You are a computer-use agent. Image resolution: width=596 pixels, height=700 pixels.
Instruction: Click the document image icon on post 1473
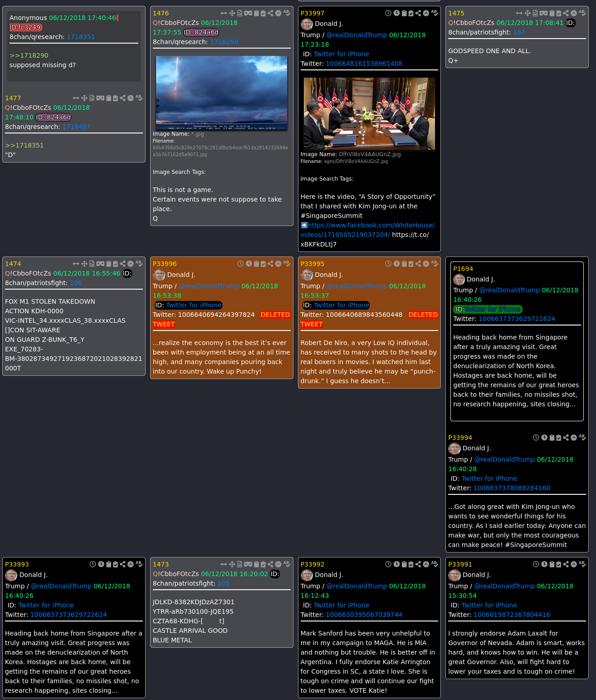tap(239, 564)
